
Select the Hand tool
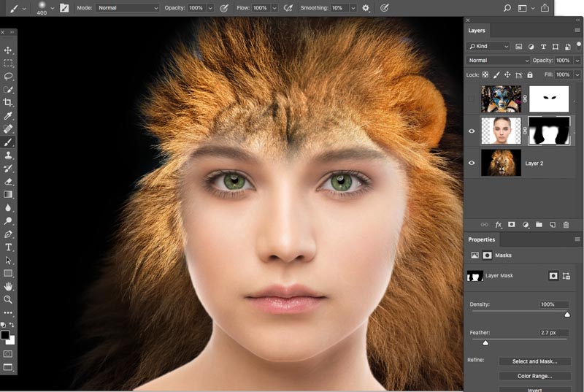click(8, 287)
